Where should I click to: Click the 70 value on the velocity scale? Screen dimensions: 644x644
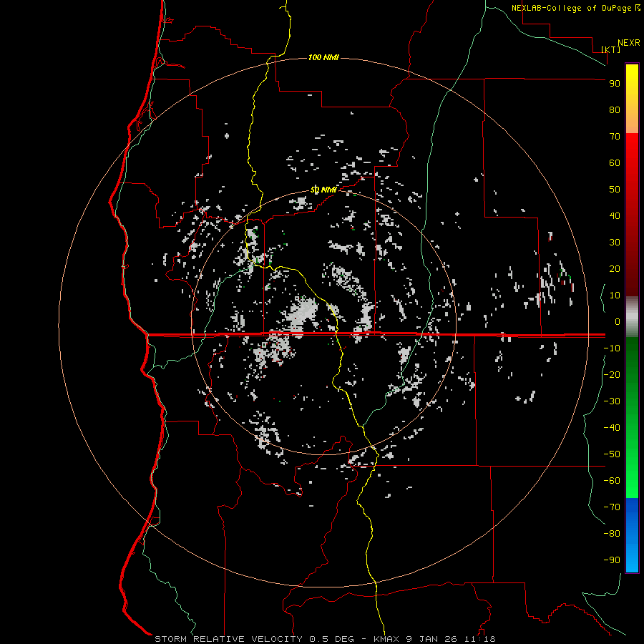click(x=615, y=137)
